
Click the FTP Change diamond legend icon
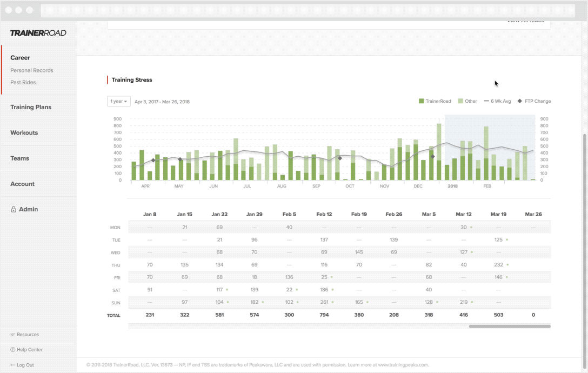pyautogui.click(x=520, y=101)
